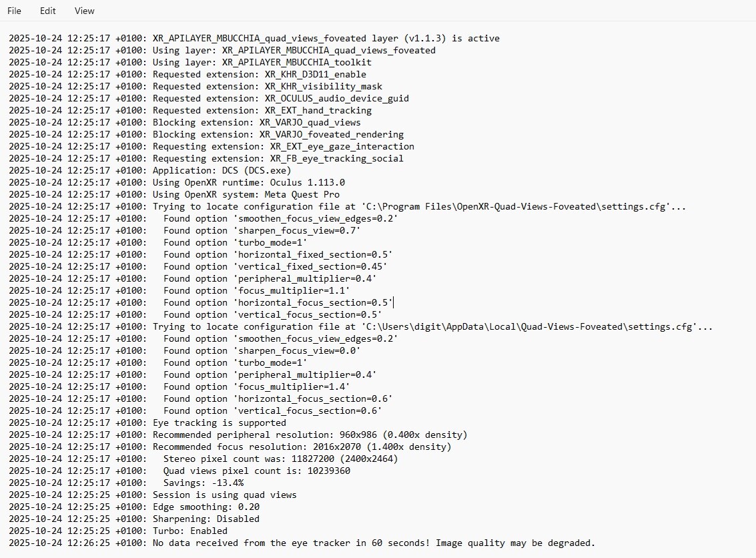Click the 'XR_OCULUS_audio_device_guid' extension text
The image size is (756, 558).
[336, 98]
